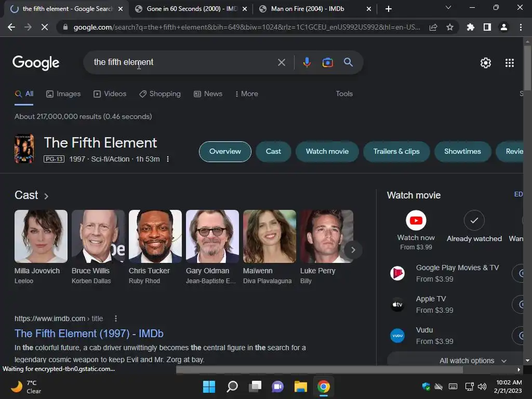The width and height of the screenshot is (532, 399).
Task: Open the More search filters menu
Action: click(x=246, y=94)
